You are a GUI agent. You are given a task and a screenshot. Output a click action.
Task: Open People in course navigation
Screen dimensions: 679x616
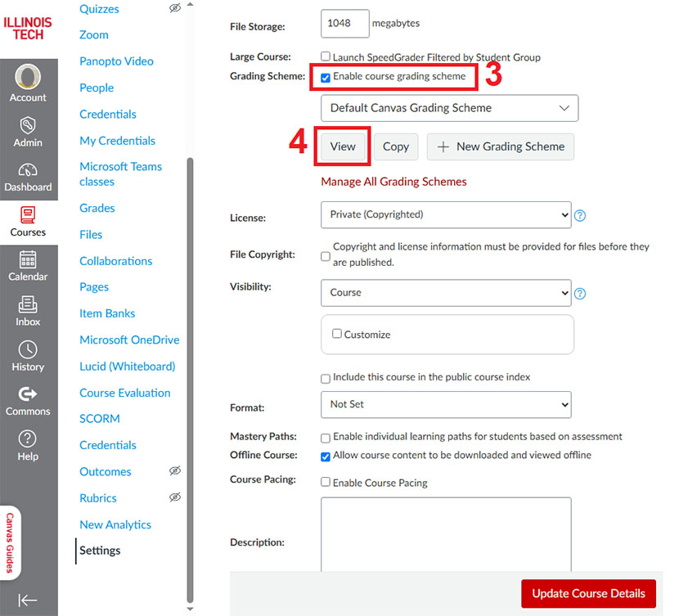point(97,88)
